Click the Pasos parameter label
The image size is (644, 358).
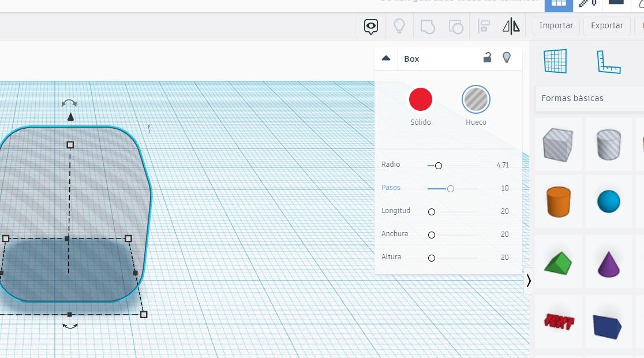[x=391, y=188]
